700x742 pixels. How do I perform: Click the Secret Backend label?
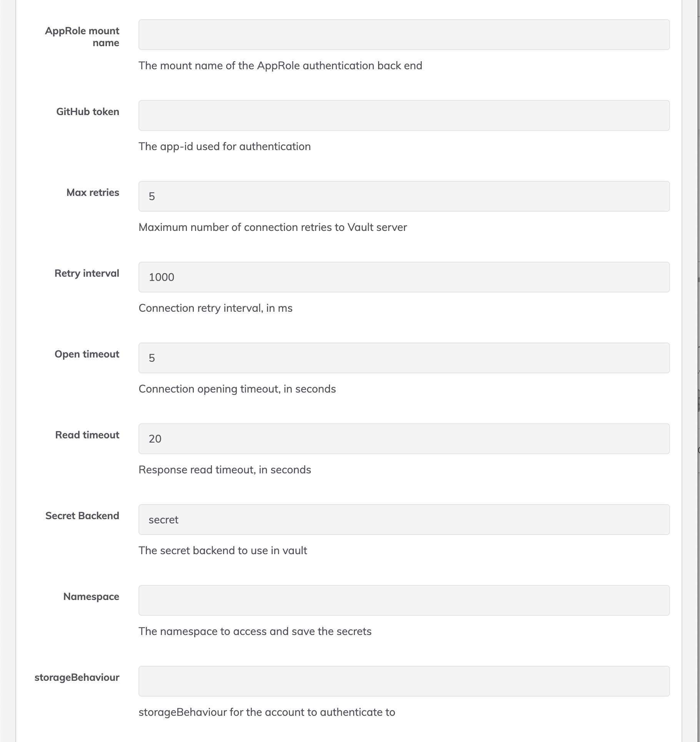coord(82,516)
